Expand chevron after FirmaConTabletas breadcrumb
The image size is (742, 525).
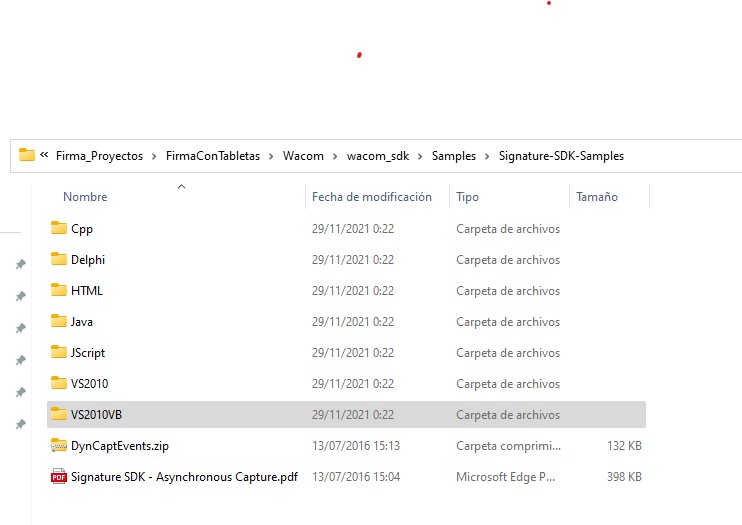(271, 156)
